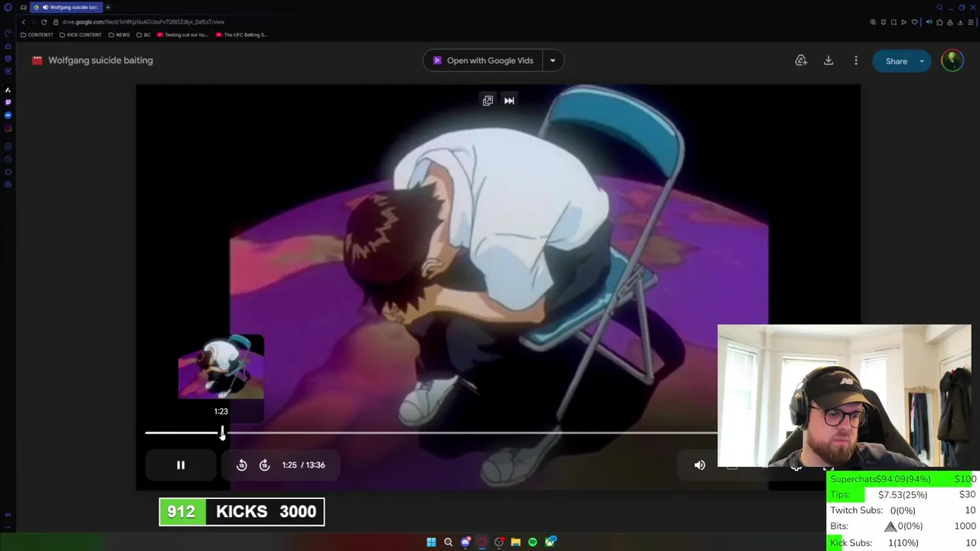Open with Google Vids
Screen dimensions: 980x551
[x=482, y=60]
